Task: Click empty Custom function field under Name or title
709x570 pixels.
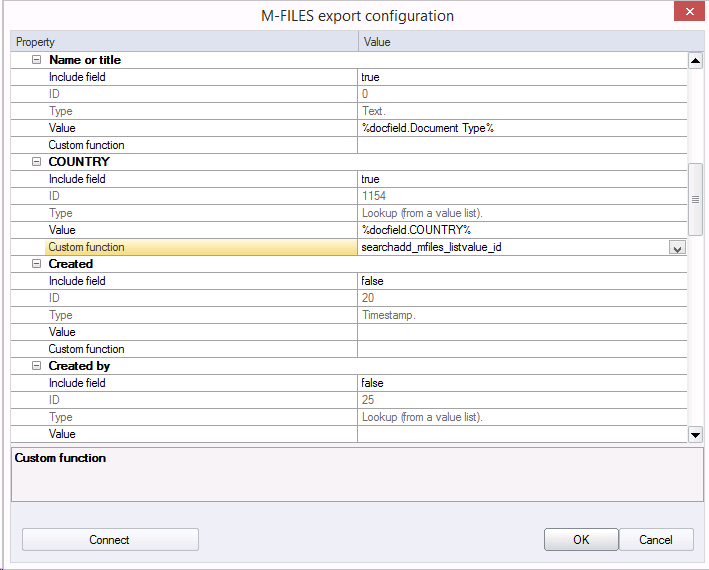Action: click(x=520, y=145)
